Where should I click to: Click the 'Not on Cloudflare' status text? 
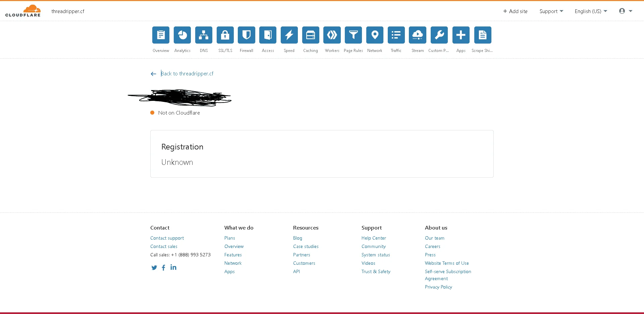[x=179, y=113]
